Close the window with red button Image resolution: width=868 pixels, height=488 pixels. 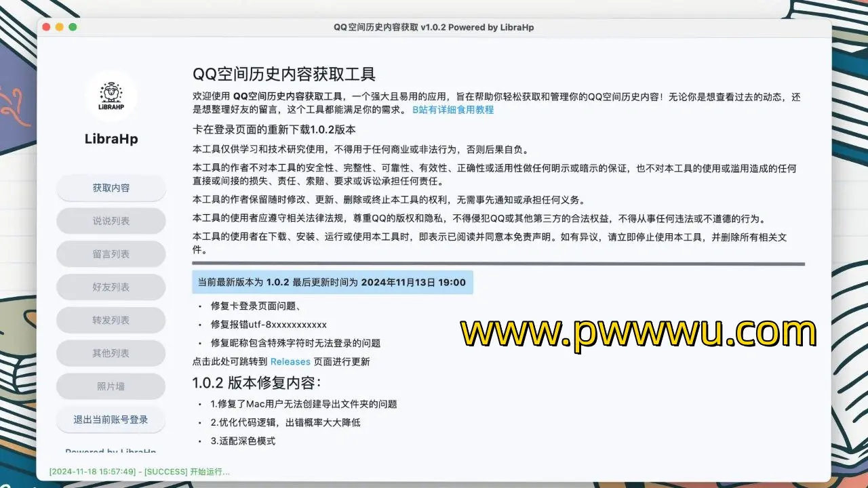tap(47, 27)
